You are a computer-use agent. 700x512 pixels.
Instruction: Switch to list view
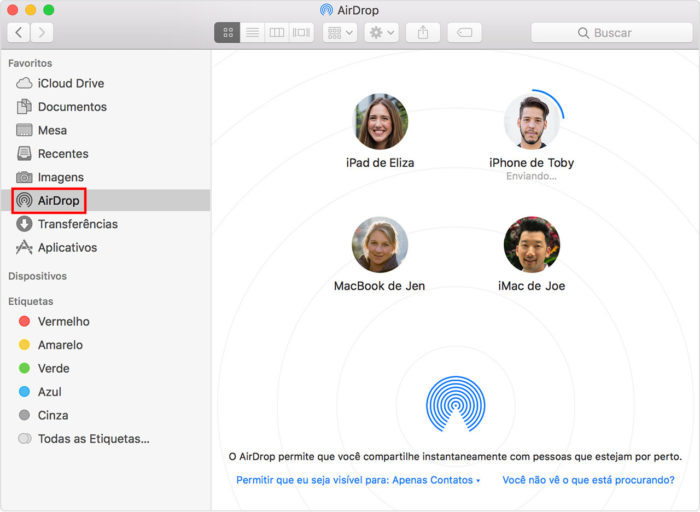[x=252, y=33]
